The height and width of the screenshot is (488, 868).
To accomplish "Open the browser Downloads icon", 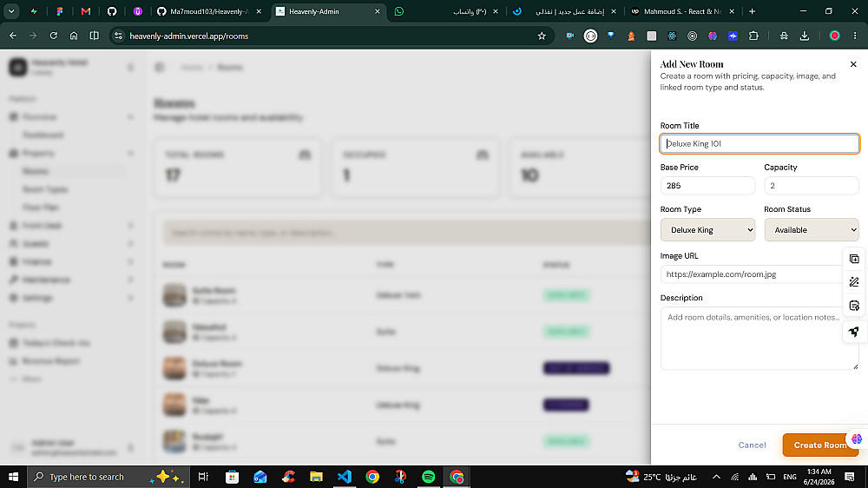I will [805, 36].
